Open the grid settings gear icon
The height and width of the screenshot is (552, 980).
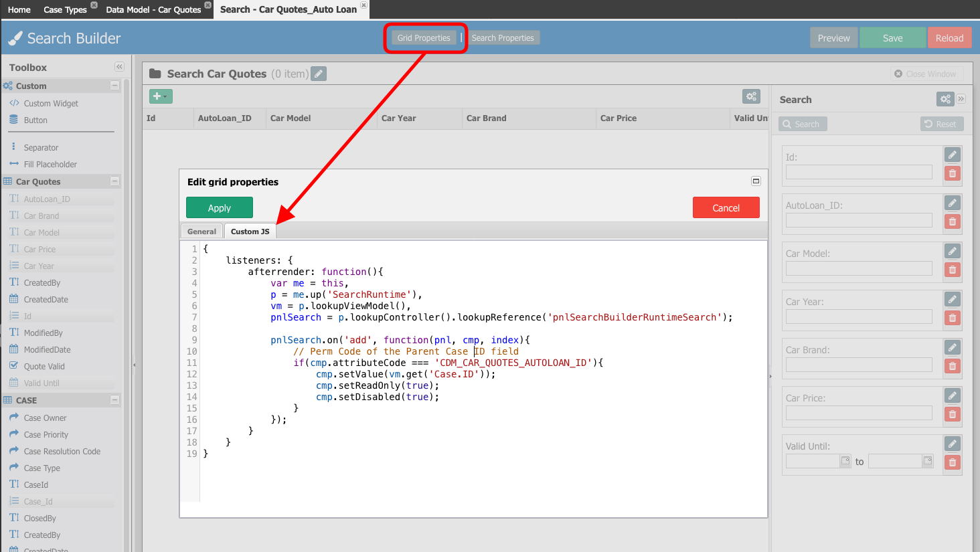pos(751,96)
